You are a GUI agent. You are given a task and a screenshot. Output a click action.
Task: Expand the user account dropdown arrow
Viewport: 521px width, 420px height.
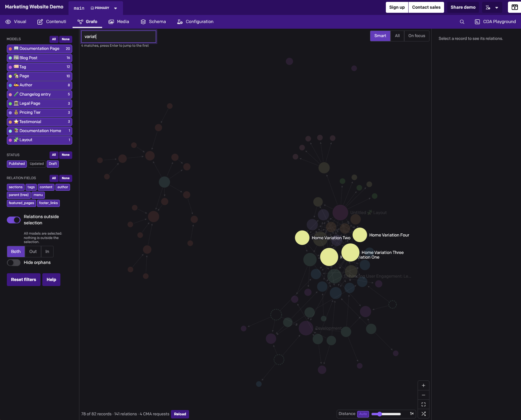[x=497, y=8]
